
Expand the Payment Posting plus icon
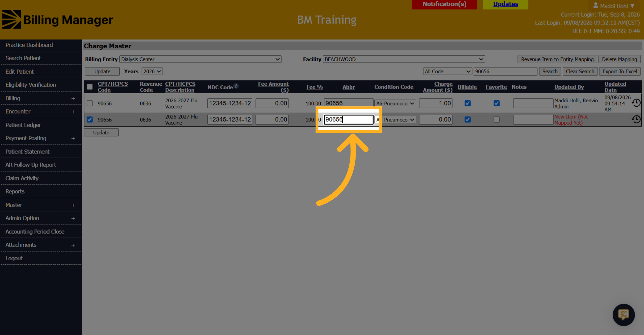pyautogui.click(x=73, y=138)
